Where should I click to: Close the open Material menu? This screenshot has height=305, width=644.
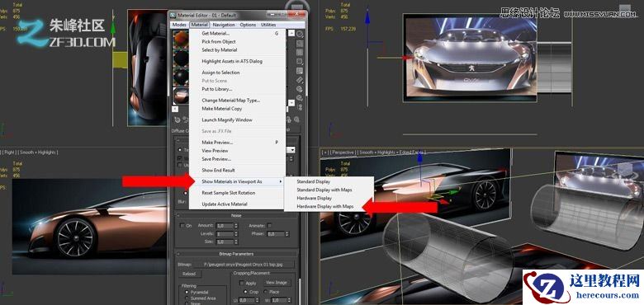[200, 25]
